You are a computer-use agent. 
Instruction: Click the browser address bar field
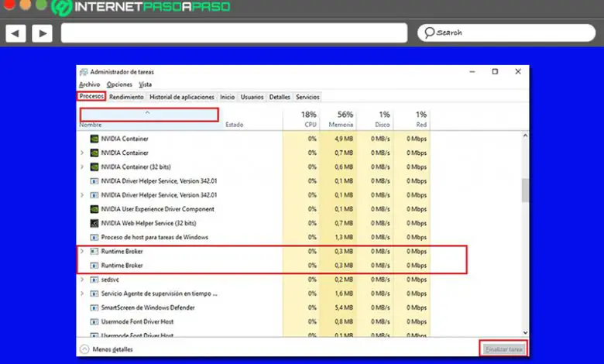click(x=234, y=33)
